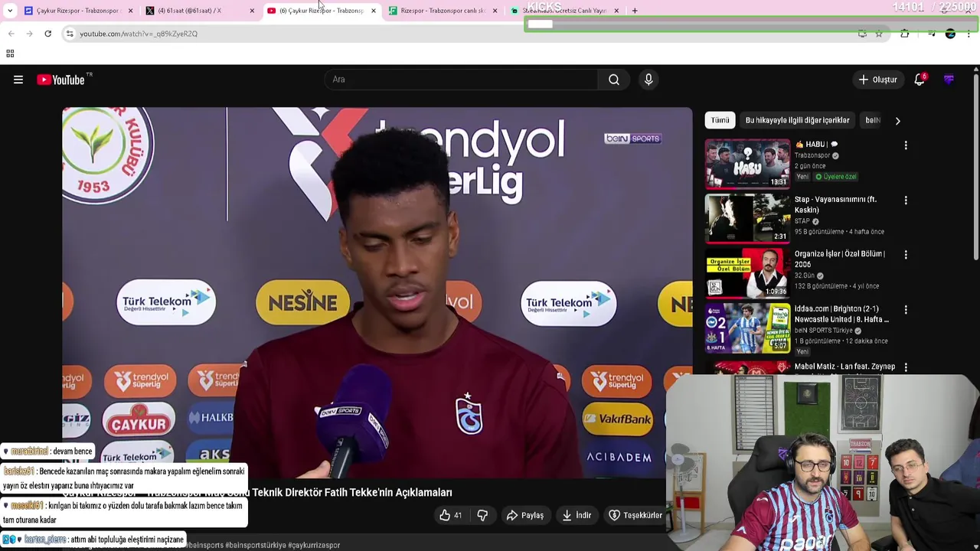The width and height of the screenshot is (980, 551).
Task: Close the 61saat X tab
Action: tap(252, 11)
